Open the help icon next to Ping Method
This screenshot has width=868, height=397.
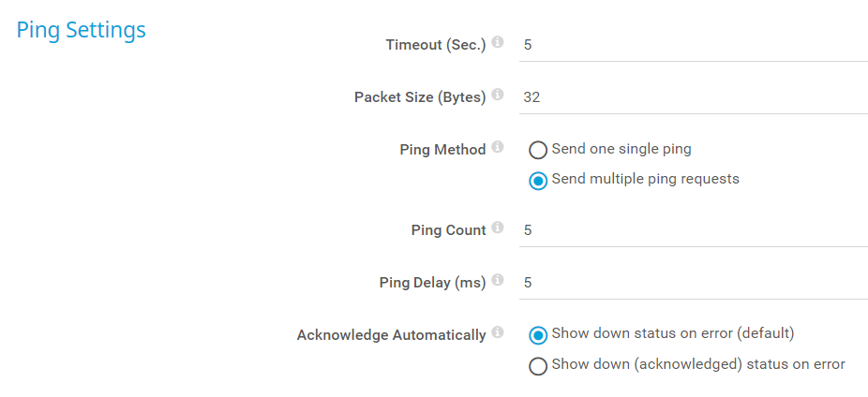point(498,147)
